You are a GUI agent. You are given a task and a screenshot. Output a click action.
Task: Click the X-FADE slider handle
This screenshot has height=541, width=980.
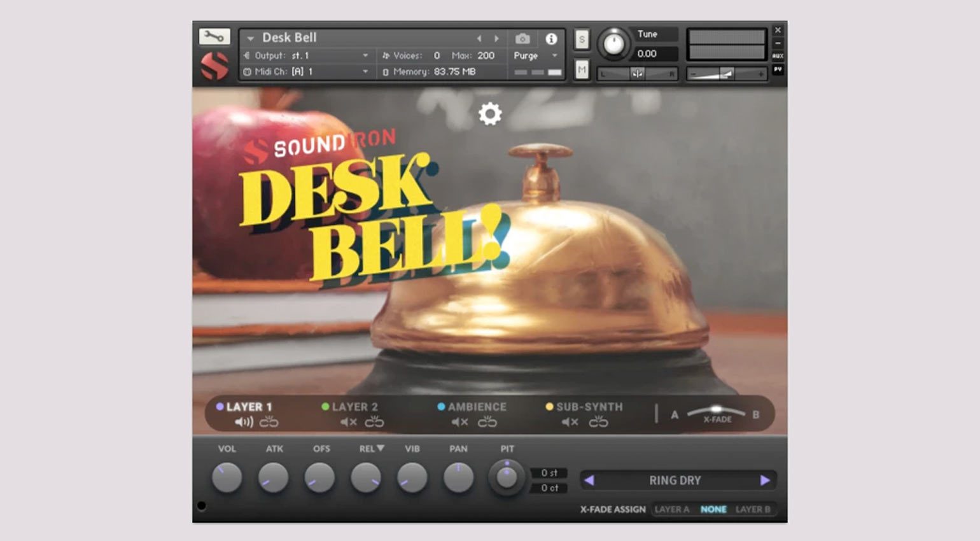click(716, 409)
